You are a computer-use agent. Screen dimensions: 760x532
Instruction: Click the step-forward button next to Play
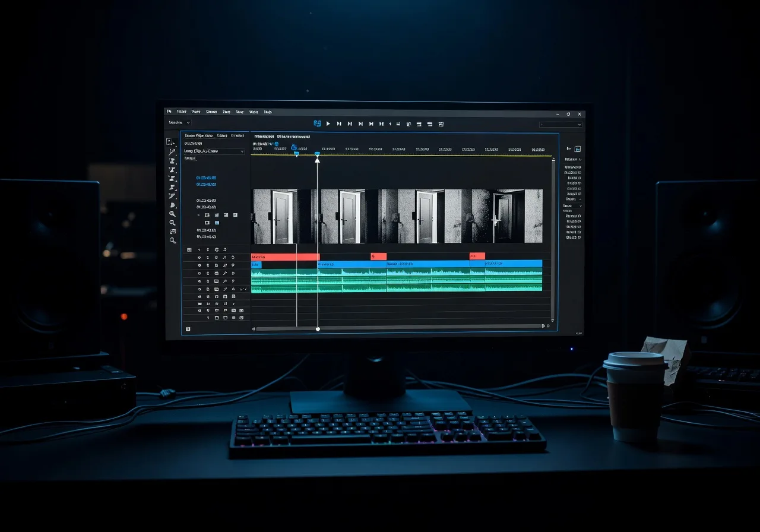point(339,123)
